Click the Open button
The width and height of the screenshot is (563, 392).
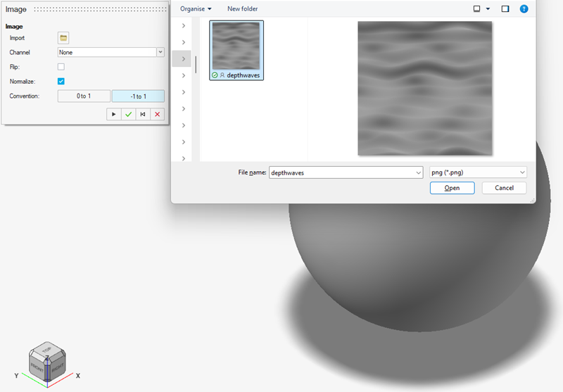coord(452,188)
